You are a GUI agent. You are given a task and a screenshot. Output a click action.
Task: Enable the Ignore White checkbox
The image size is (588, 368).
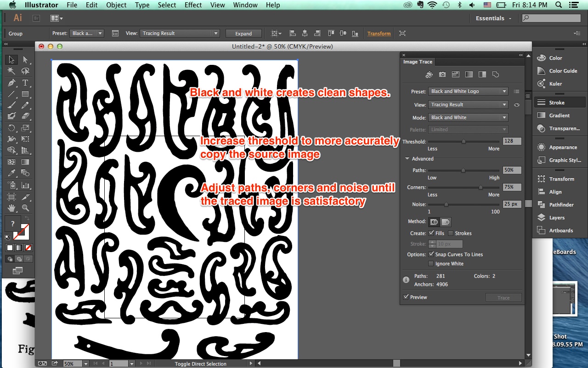click(x=431, y=264)
